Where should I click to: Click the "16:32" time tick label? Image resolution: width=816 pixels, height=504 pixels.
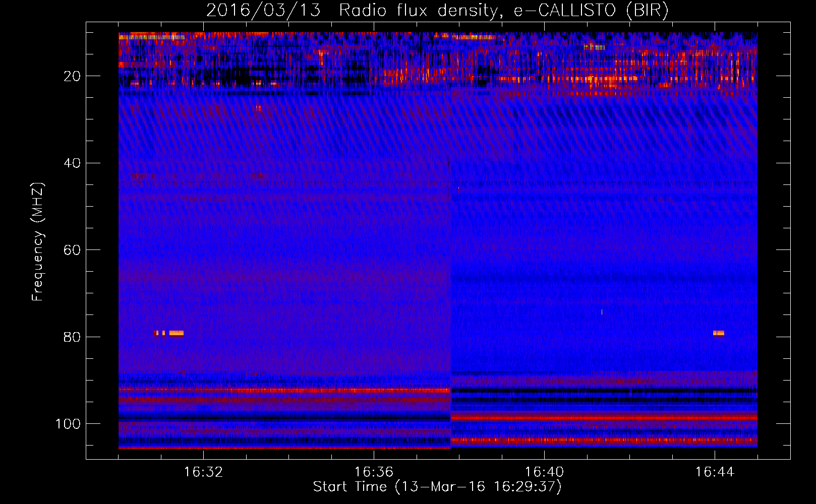click(x=203, y=472)
